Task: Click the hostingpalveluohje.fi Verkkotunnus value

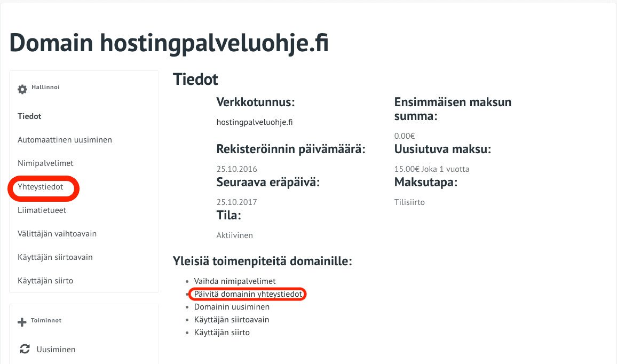Action: point(255,122)
